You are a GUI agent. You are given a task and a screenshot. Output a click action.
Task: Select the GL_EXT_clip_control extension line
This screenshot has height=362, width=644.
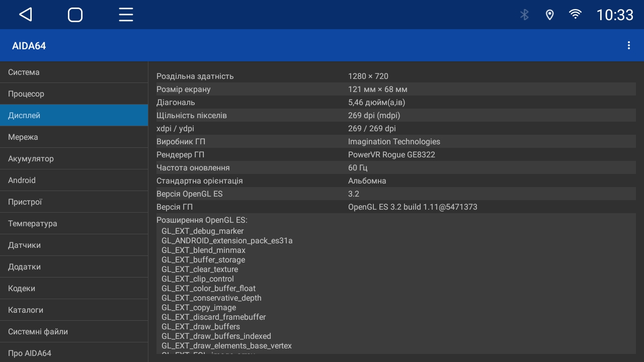click(x=198, y=279)
